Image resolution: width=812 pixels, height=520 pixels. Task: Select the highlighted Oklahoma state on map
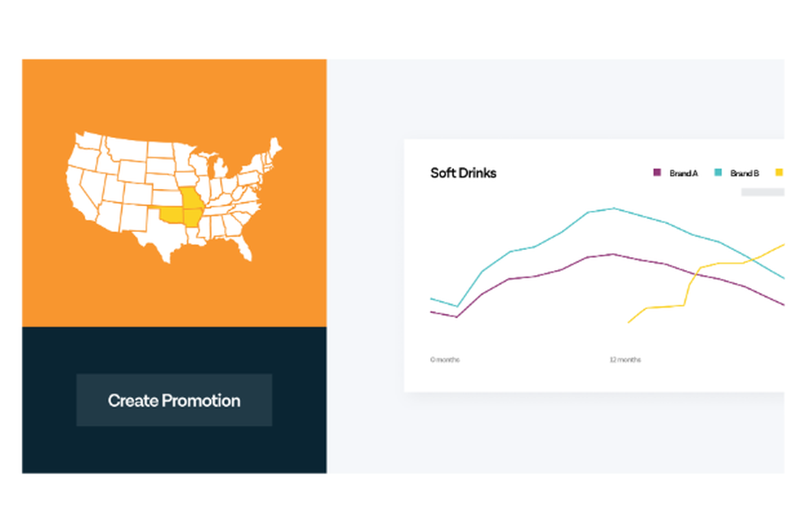tap(172, 213)
